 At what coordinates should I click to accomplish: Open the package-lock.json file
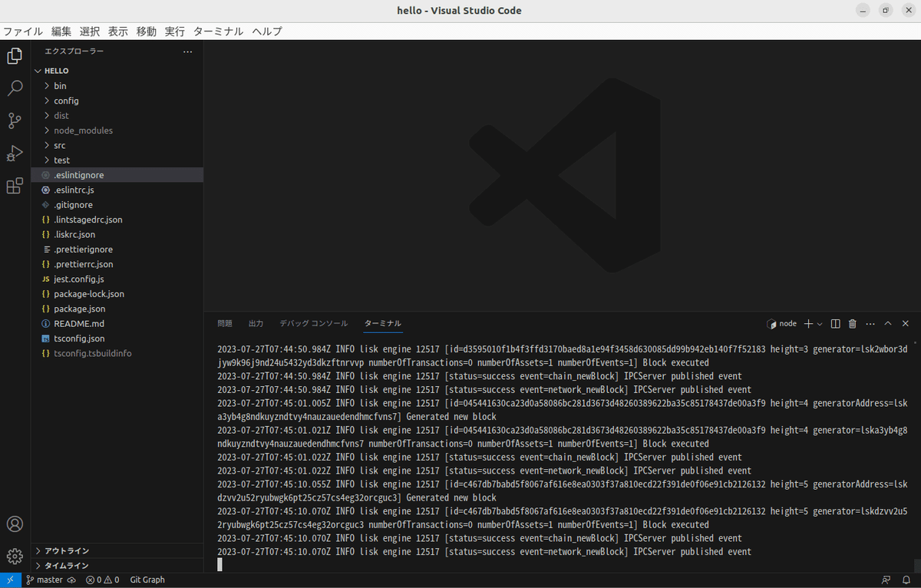tap(117, 294)
